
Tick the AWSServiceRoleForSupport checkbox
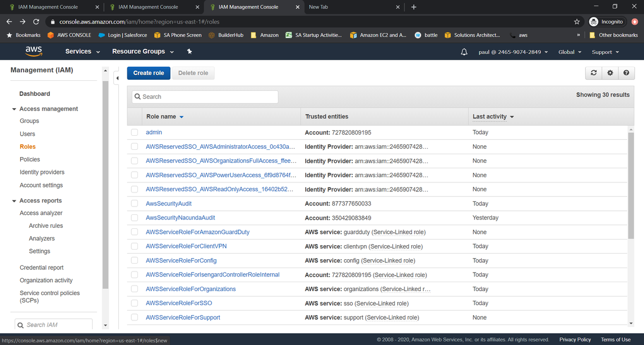click(x=134, y=318)
